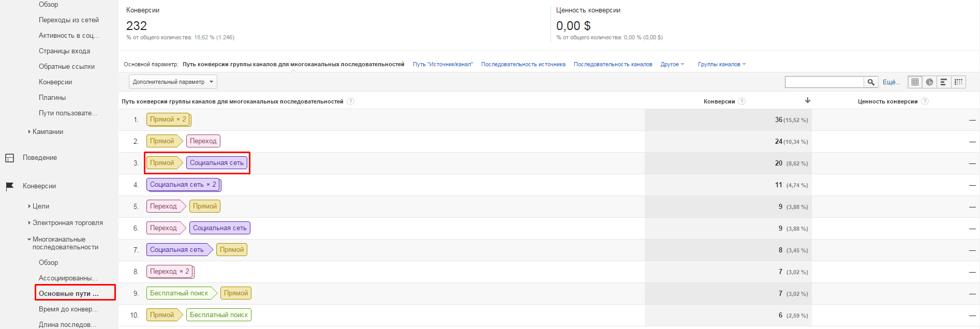The width and height of the screenshot is (980, 329).
Task: Click the Переход × 2 tag
Action: pyautogui.click(x=170, y=272)
